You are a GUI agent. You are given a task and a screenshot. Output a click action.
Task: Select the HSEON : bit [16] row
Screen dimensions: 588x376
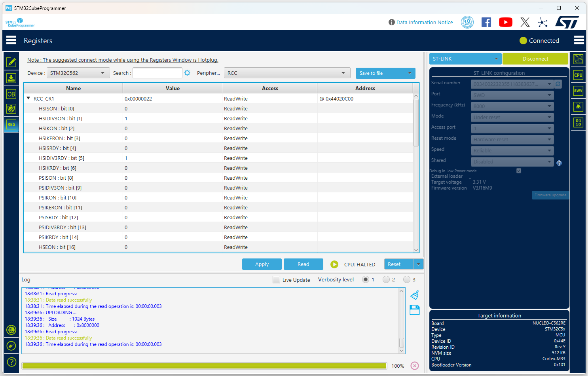click(x=218, y=247)
